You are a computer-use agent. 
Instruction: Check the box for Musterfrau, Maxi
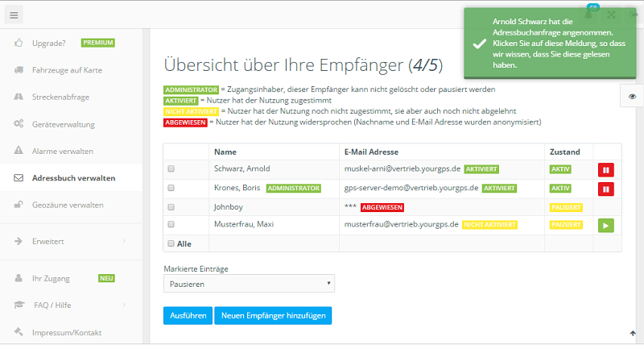click(171, 225)
